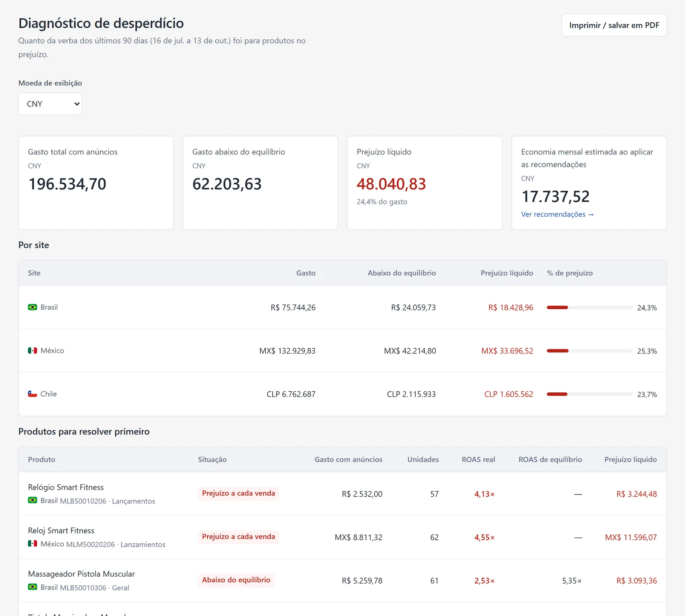Click the México loss percentage bar
685x616 pixels.
click(x=590, y=351)
